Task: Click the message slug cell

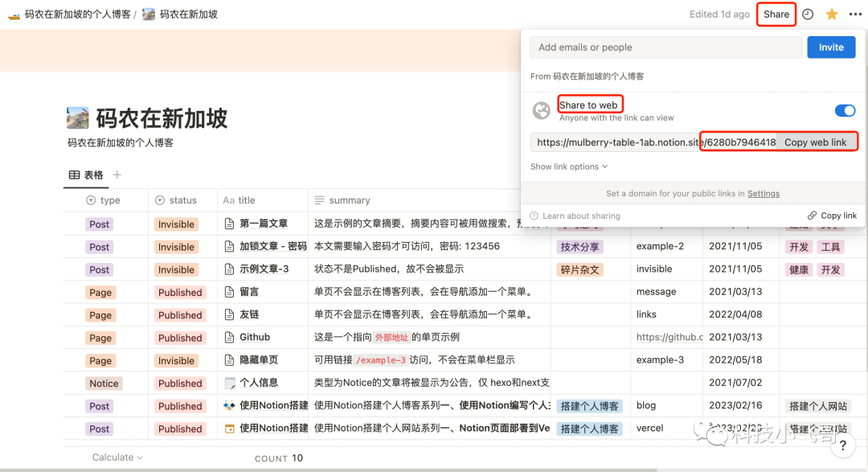Action: coord(656,291)
